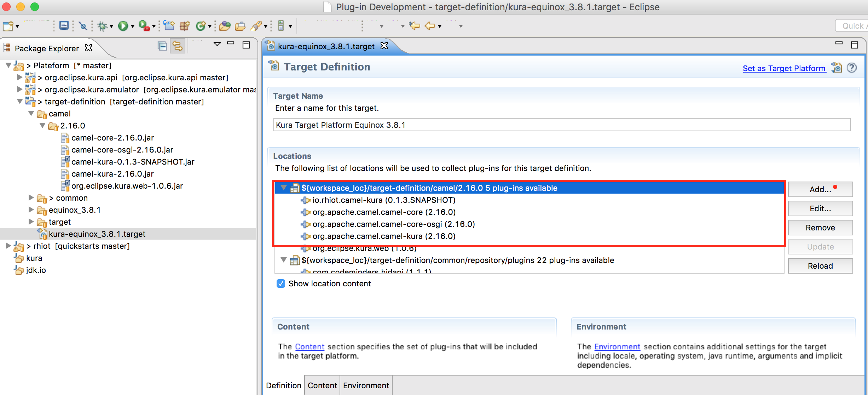Click the Add... location button
868x395 pixels.
click(x=820, y=189)
